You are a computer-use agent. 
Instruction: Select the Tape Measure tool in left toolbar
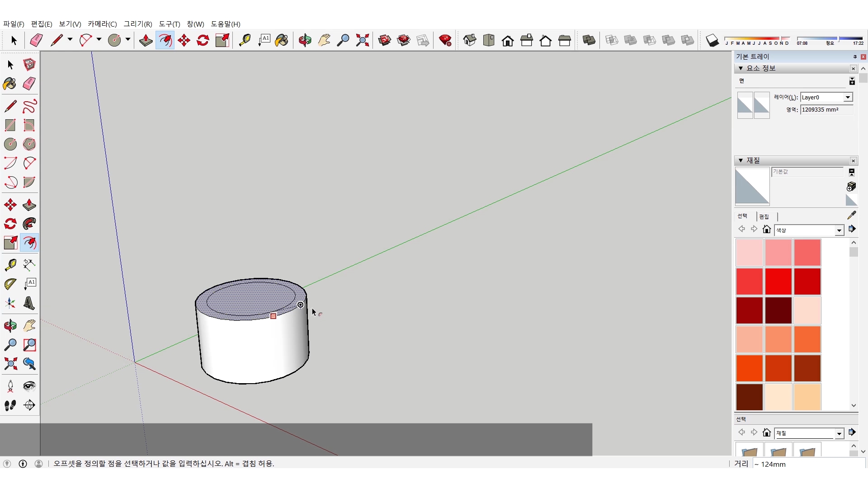tap(10, 264)
